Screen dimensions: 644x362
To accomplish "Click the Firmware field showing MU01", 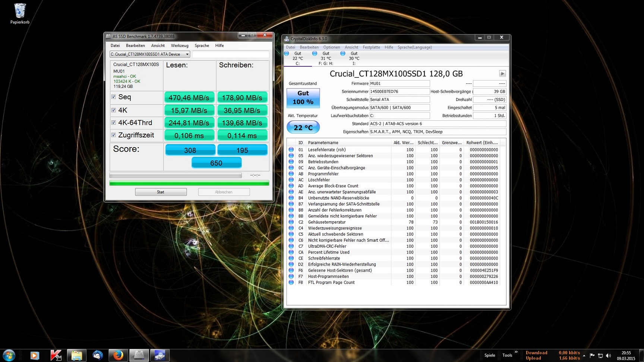I will click(400, 83).
